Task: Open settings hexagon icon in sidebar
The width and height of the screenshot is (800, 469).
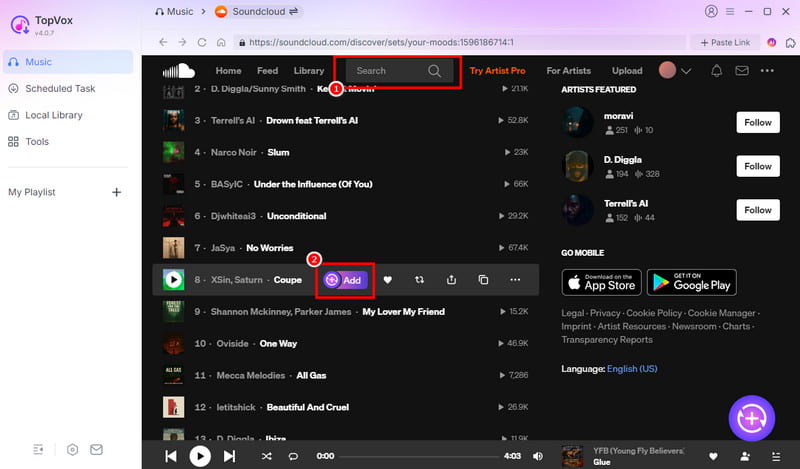Action: click(x=72, y=449)
